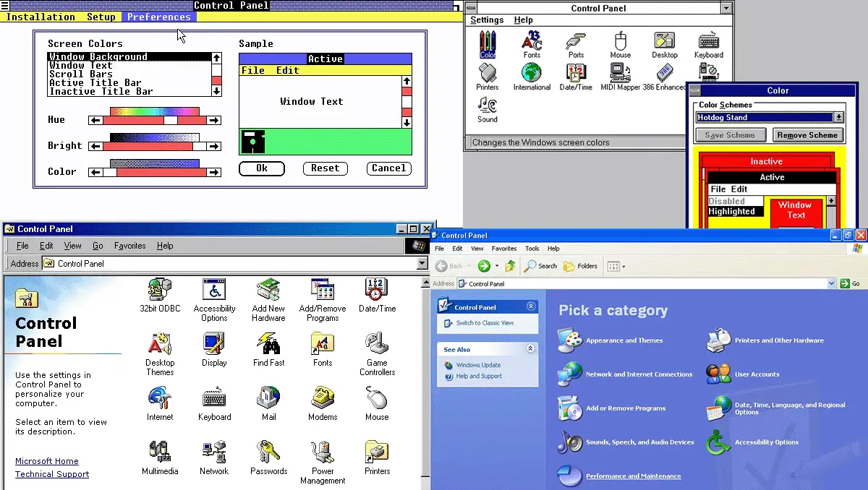
Task: Open the 386 Enhanced applet
Action: [665, 72]
